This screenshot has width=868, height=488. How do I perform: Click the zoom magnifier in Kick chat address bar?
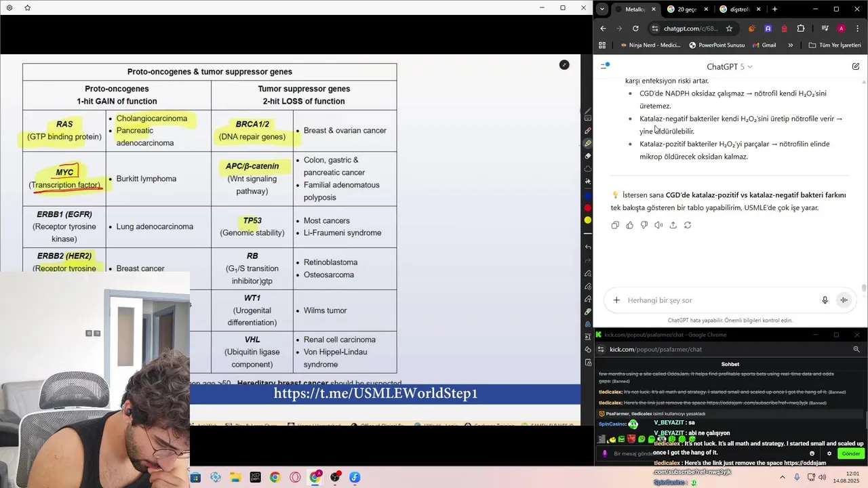pyautogui.click(x=856, y=349)
